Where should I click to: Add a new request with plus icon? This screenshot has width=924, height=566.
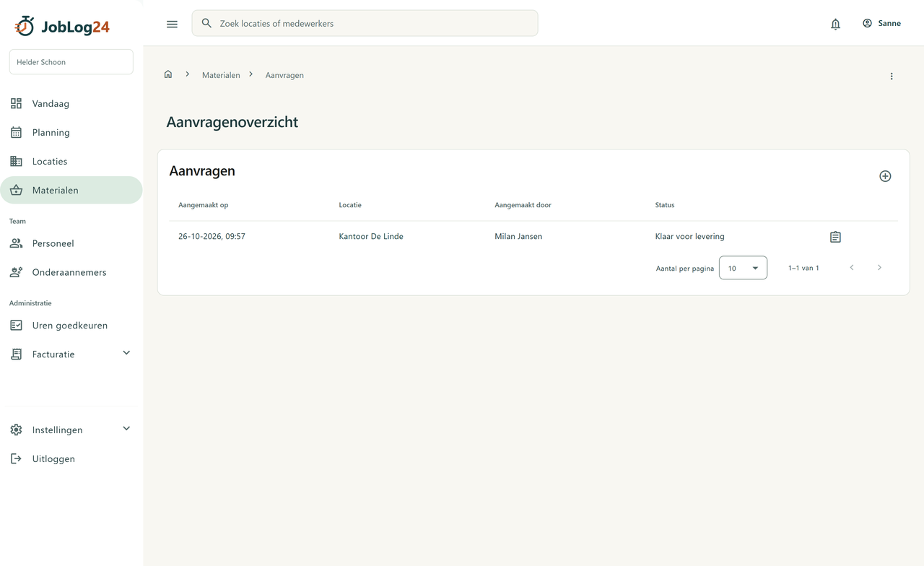[885, 176]
